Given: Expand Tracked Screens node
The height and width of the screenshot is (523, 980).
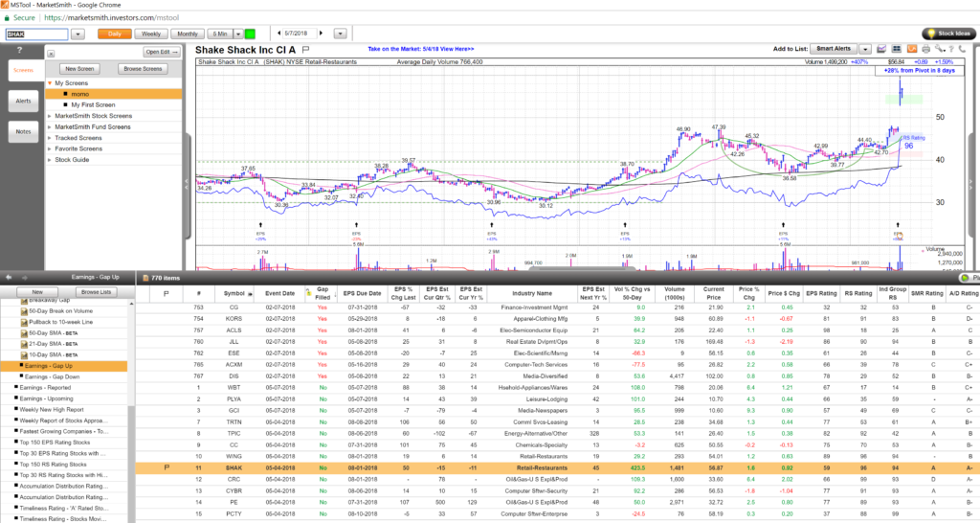Looking at the screenshot, I should coord(50,138).
